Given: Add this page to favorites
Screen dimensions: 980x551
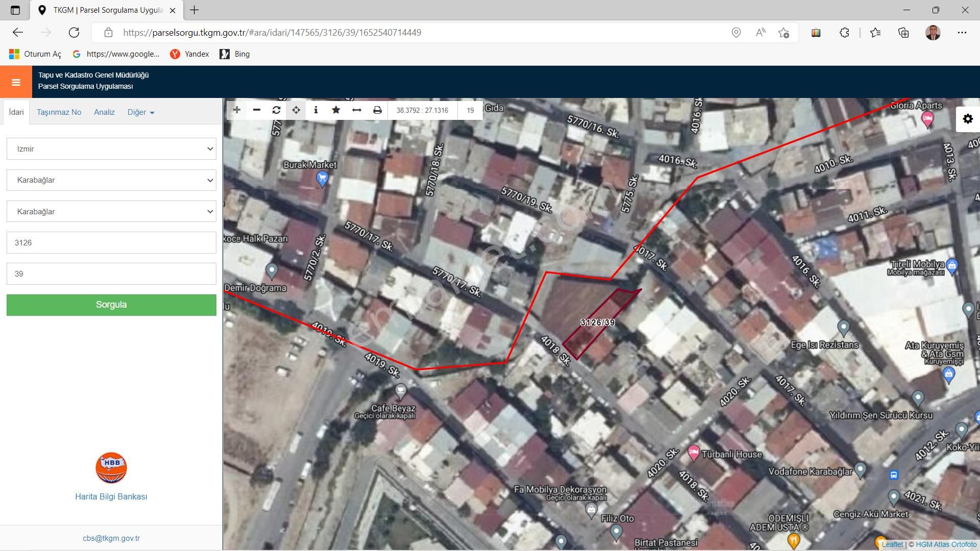Looking at the screenshot, I should coord(784,33).
